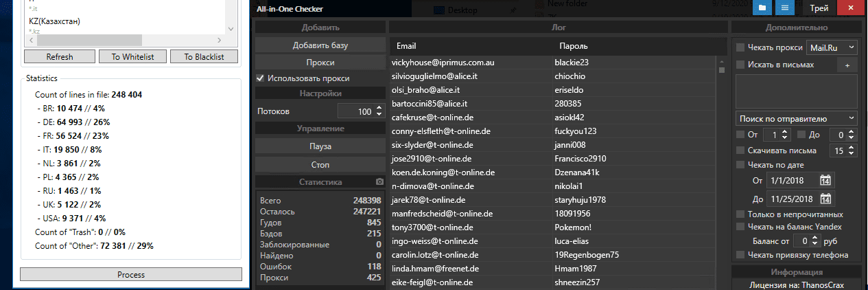Screen dimensions: 868x290
Task: Click in the search letters text area
Action: pyautogui.click(x=797, y=91)
